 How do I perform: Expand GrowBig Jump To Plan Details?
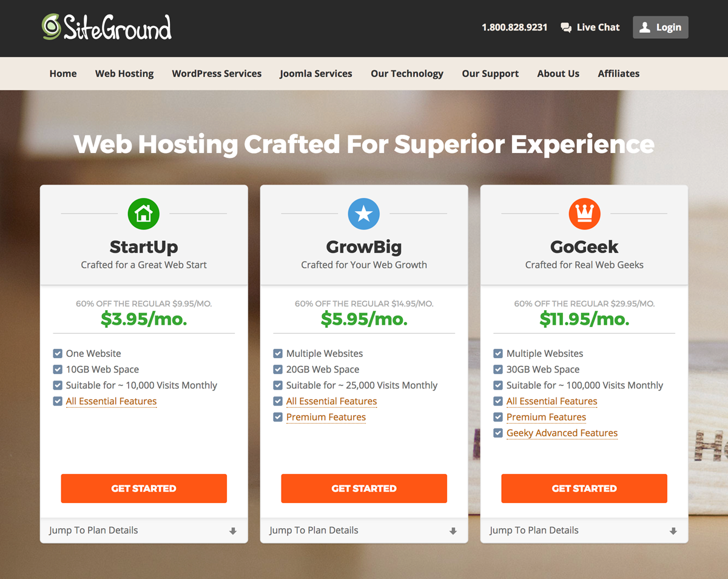click(364, 530)
